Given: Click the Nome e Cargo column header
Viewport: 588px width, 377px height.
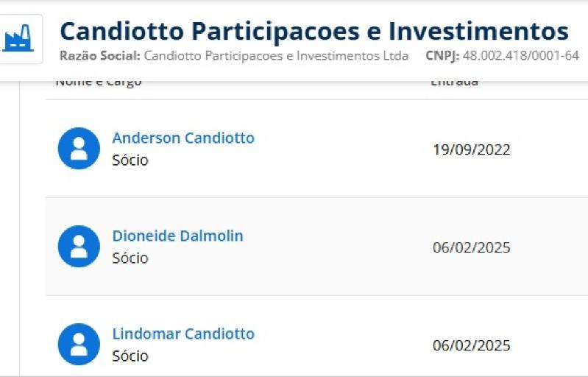Looking at the screenshot, I should (99, 83).
